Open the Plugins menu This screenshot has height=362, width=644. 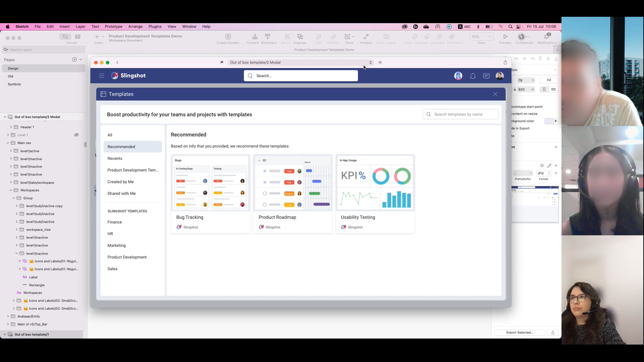coord(155,26)
